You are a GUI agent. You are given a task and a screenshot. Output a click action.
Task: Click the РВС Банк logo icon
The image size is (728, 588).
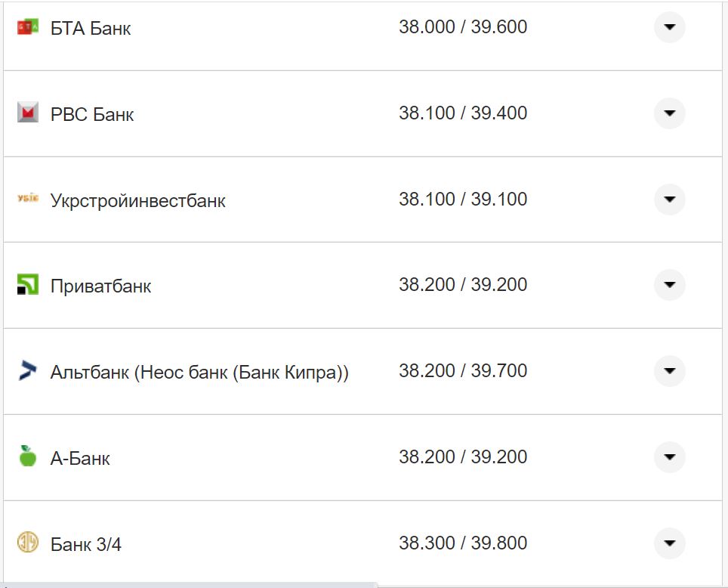27,113
